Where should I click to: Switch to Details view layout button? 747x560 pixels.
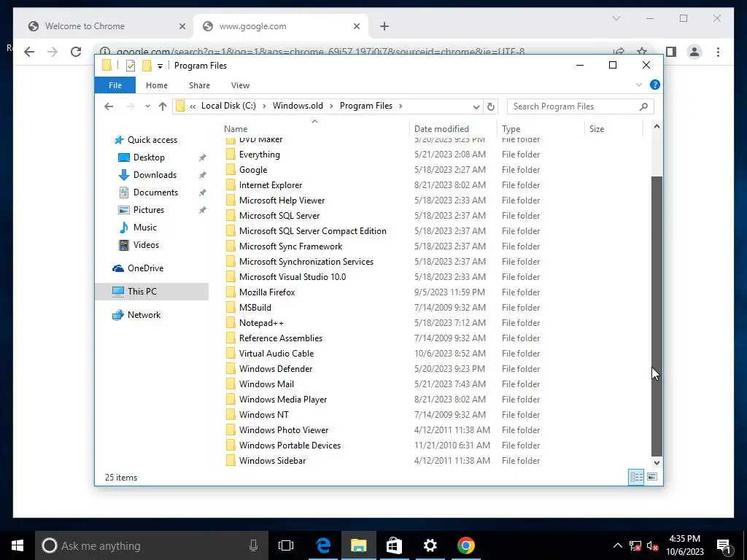tap(636, 477)
